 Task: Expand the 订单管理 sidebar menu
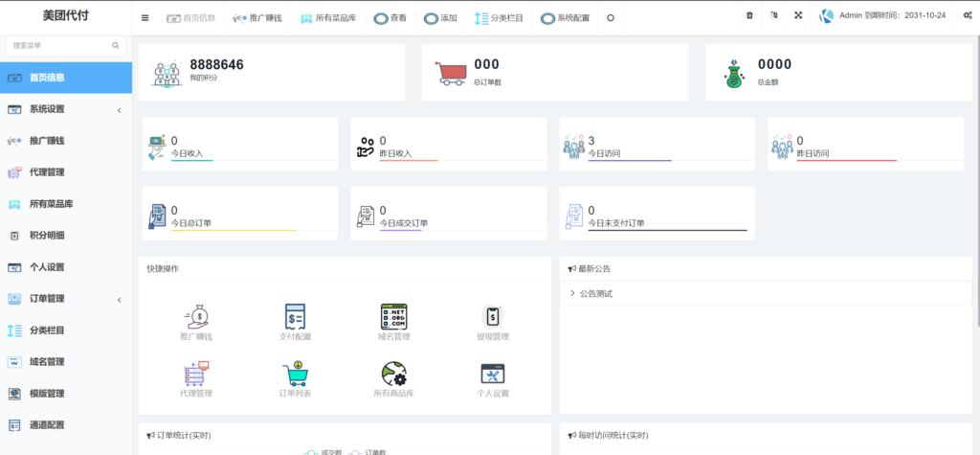[x=65, y=299]
